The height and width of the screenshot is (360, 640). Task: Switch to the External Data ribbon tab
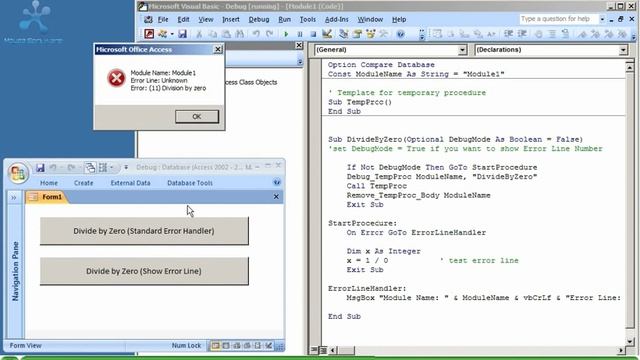(130, 183)
